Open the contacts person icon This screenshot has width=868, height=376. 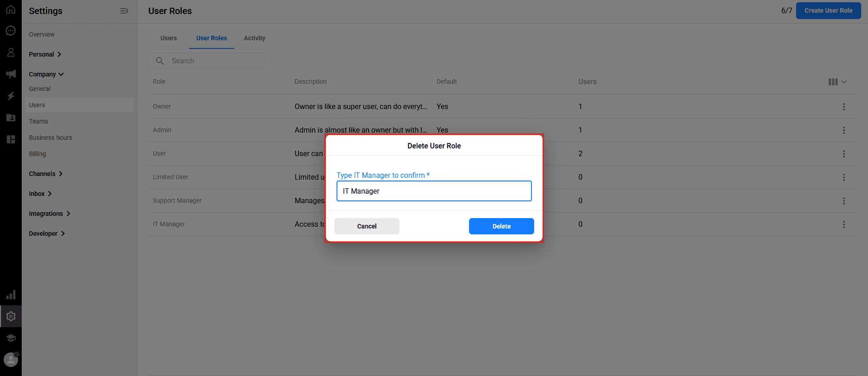[11, 52]
